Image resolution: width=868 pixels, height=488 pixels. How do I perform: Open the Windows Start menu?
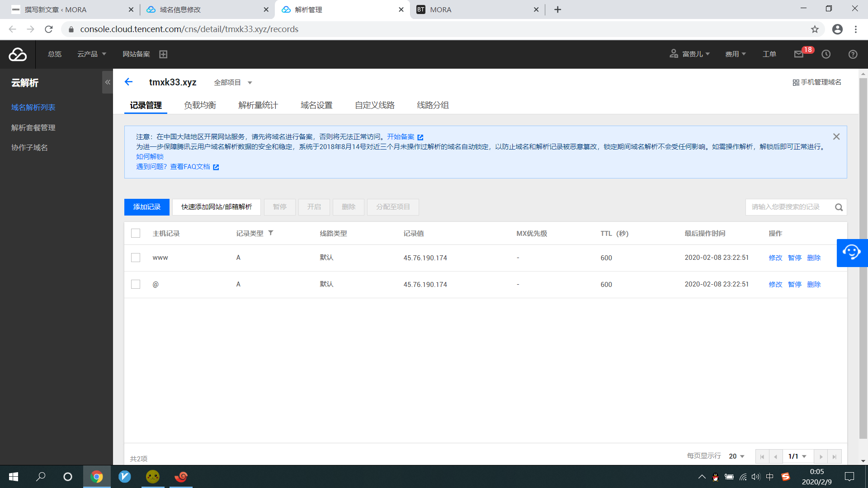pos(14,477)
